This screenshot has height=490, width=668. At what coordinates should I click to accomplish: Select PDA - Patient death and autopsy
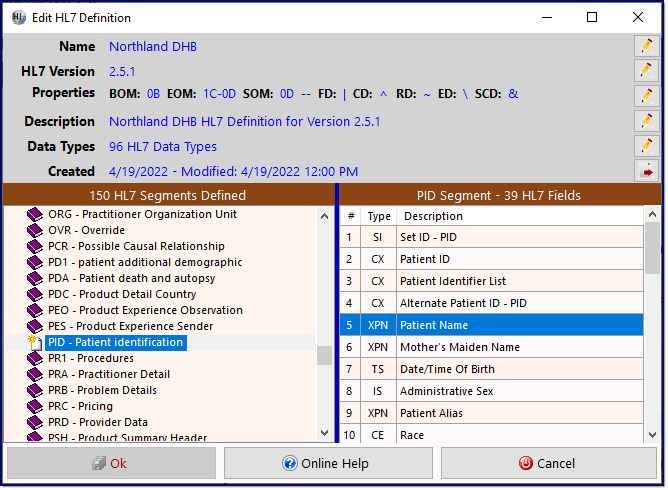click(x=132, y=278)
